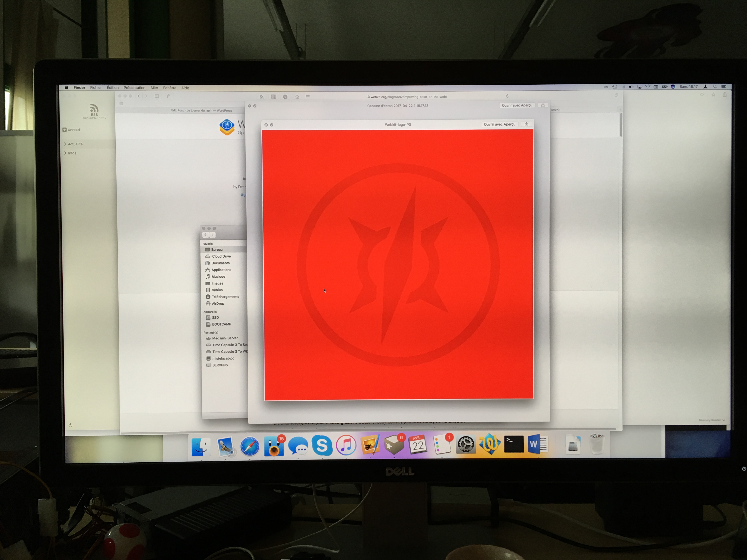Open Calendar showing Avr. 22

[x=418, y=445]
